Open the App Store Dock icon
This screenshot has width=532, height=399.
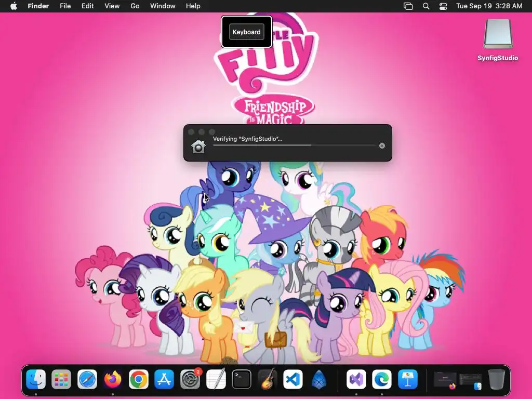164,379
